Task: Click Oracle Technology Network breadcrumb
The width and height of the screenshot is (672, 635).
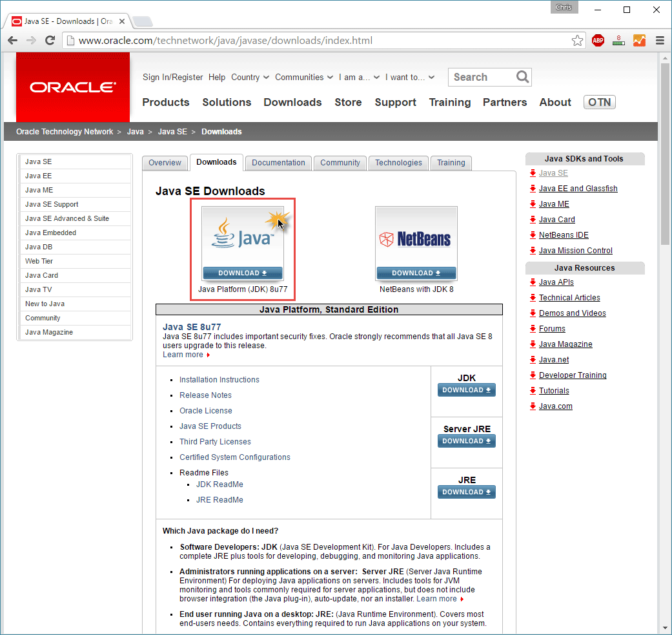Action: tap(65, 132)
